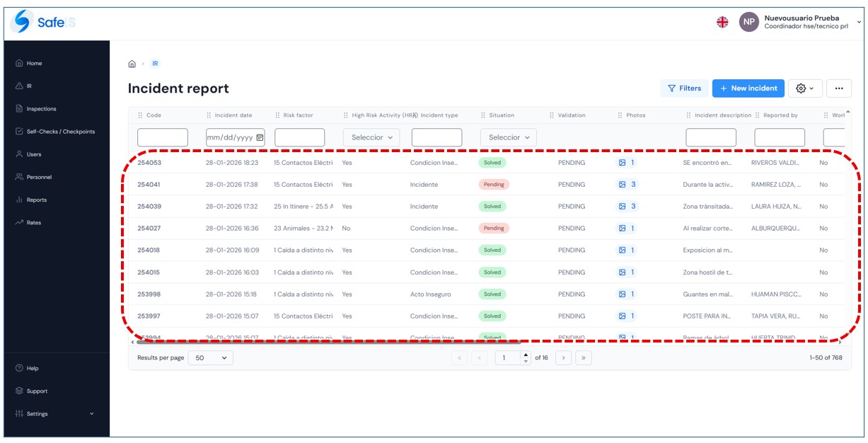This screenshot has height=443, width=868.
Task: Click the New incident button
Action: tap(748, 88)
